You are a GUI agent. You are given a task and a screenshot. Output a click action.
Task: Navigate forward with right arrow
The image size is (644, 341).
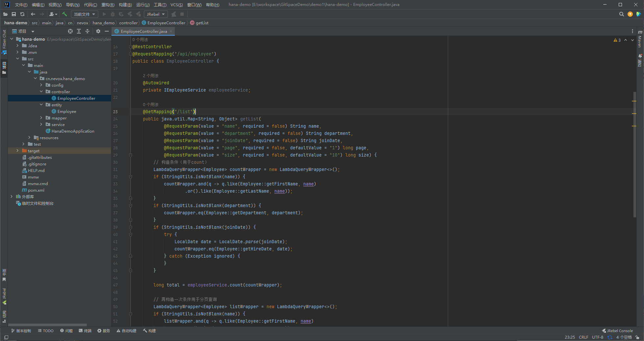pyautogui.click(x=42, y=14)
